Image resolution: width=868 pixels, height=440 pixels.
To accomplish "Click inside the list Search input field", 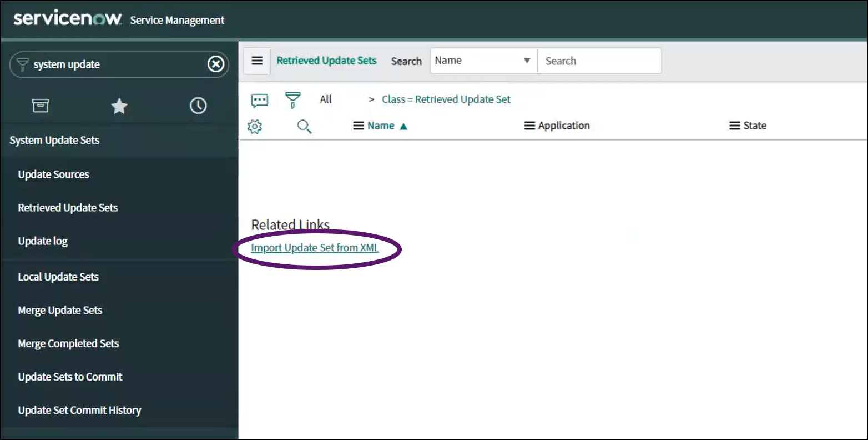I will tap(599, 61).
